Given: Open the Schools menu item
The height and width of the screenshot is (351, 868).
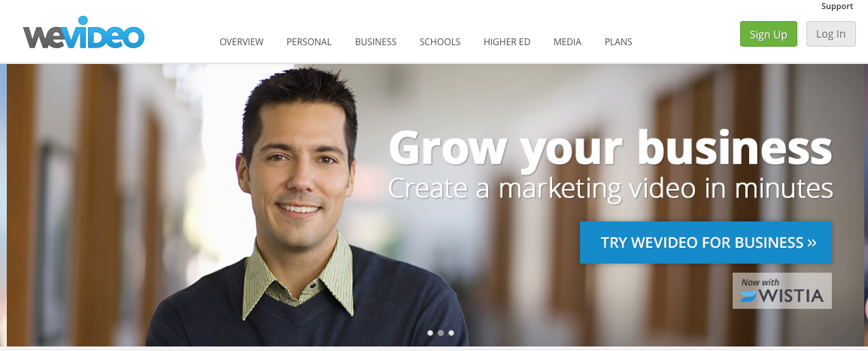Looking at the screenshot, I should (440, 41).
